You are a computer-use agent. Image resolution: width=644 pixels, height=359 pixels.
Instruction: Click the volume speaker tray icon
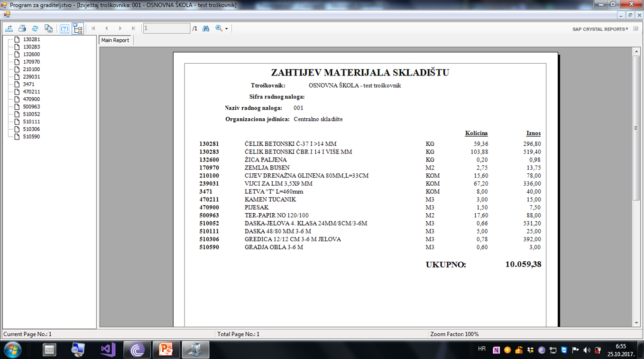coord(587,350)
